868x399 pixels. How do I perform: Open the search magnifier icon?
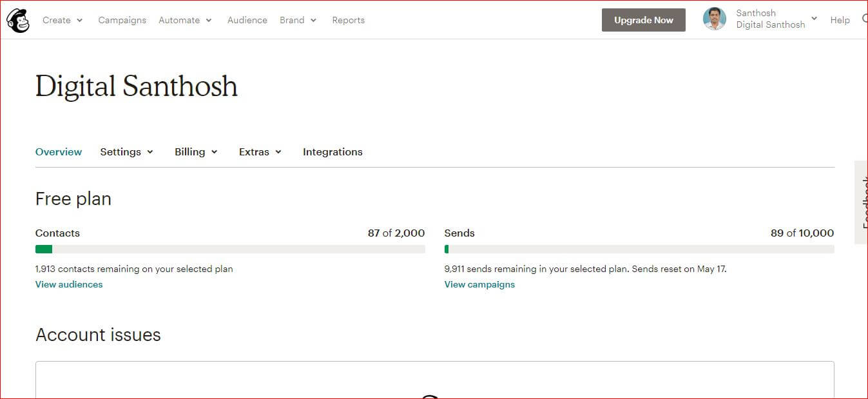coord(864,19)
